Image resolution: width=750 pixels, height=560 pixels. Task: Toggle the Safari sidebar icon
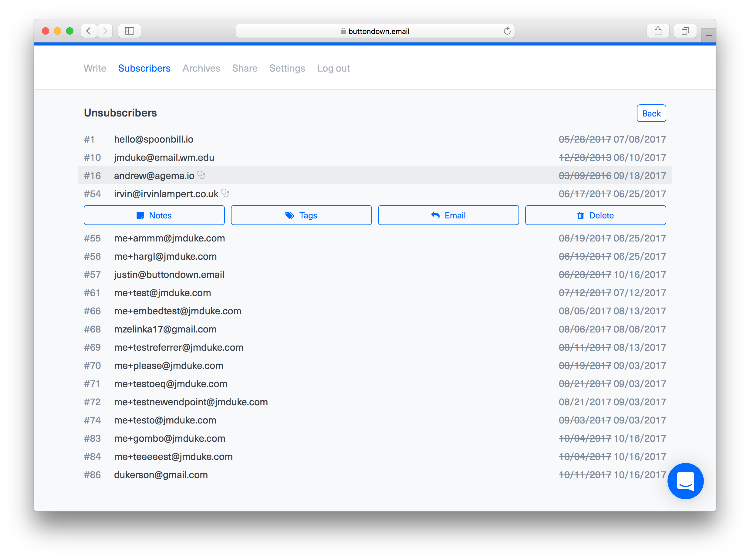pyautogui.click(x=130, y=31)
